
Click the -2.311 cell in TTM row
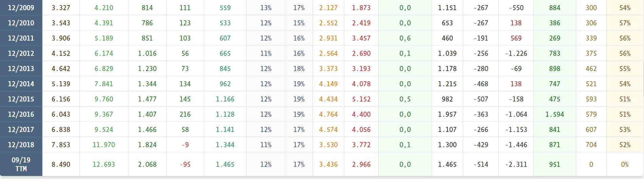click(516, 164)
